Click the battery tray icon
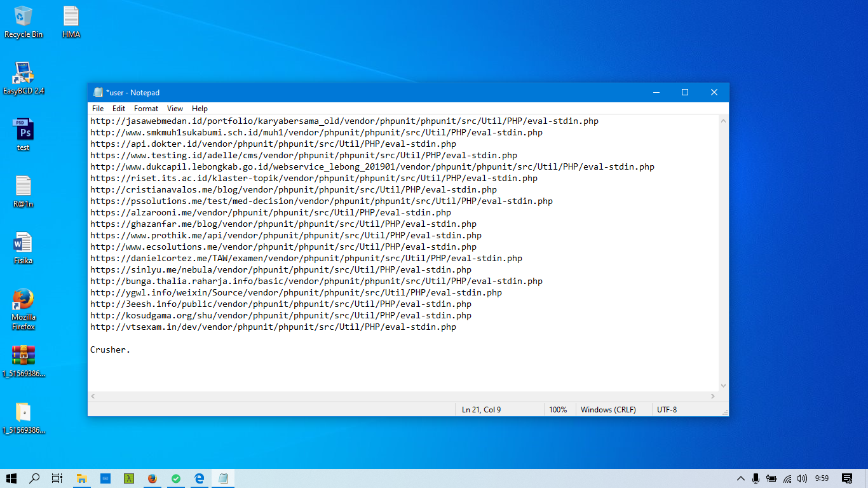Image resolution: width=868 pixels, height=488 pixels. pos(771,478)
